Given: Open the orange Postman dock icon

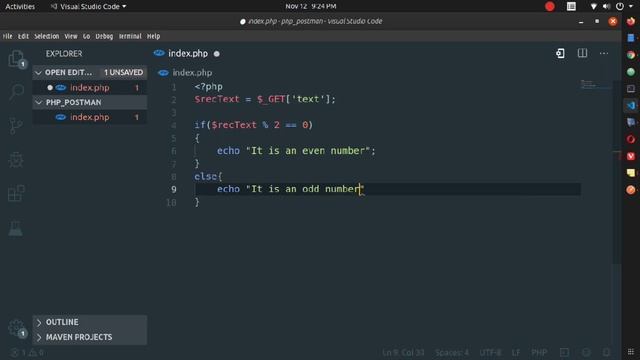Looking at the screenshot, I should point(631,190).
